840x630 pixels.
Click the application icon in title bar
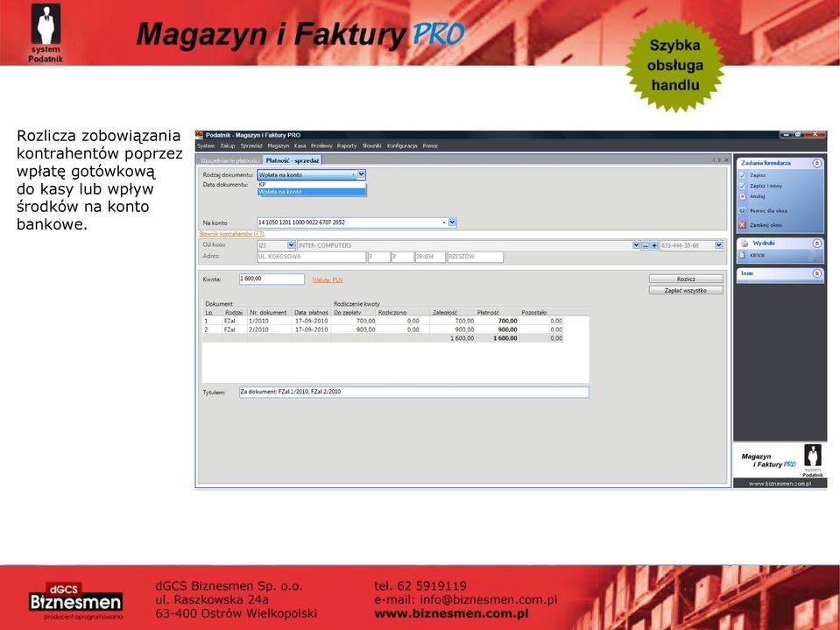click(x=200, y=135)
